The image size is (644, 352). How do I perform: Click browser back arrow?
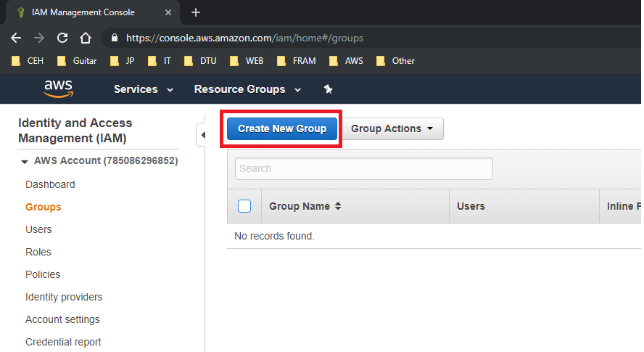tap(16, 38)
